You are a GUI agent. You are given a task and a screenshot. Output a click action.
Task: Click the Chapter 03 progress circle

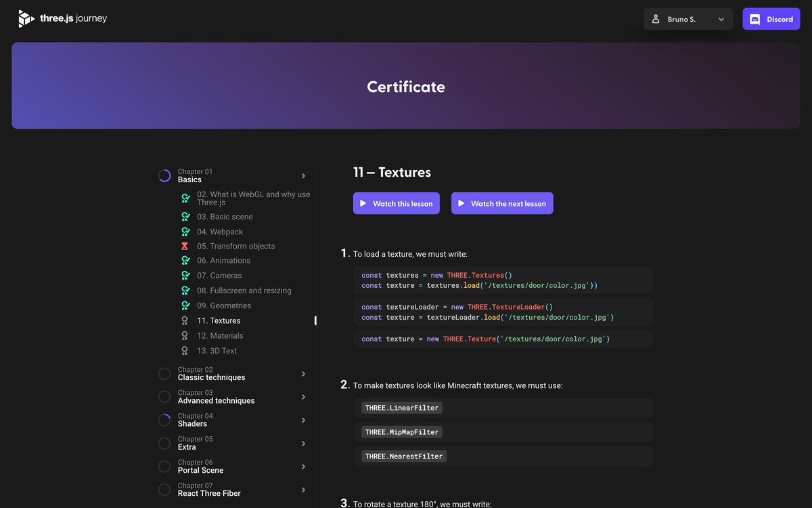pos(164,397)
